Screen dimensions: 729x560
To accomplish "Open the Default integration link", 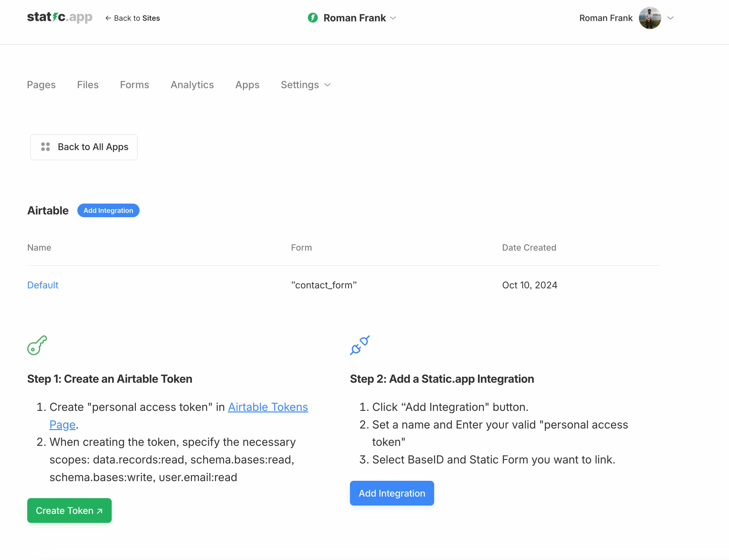I will (x=43, y=285).
